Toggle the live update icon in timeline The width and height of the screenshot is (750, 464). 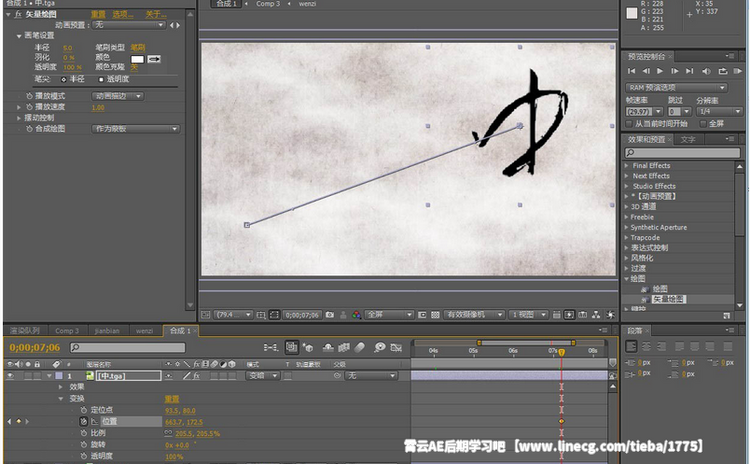pyautogui.click(x=291, y=347)
